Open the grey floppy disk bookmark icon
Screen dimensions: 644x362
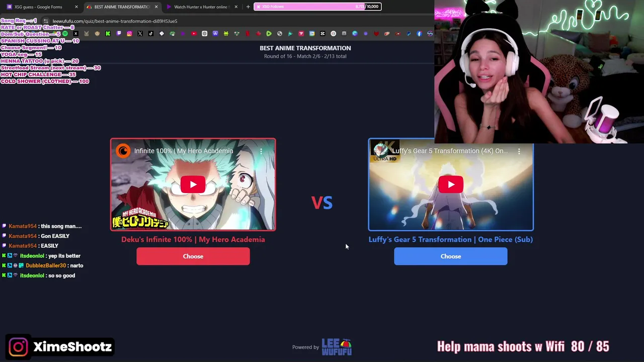click(x=344, y=34)
